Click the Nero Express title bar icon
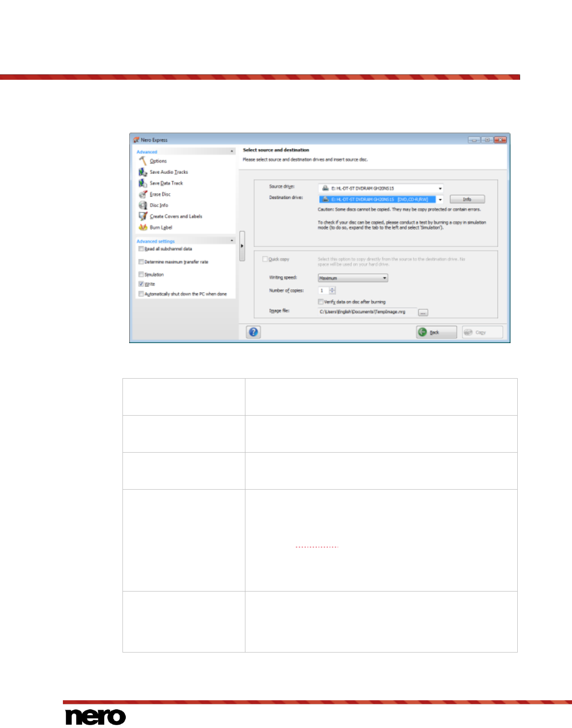 point(136,140)
